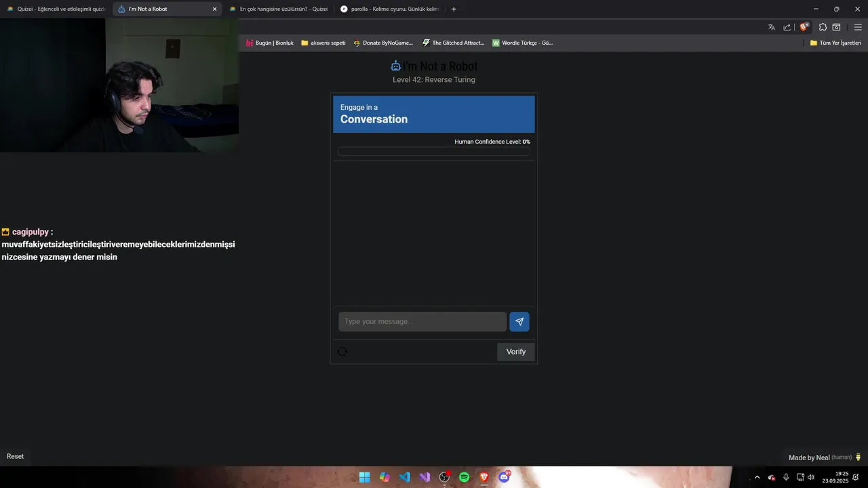Click the cagipulpy chat username
The height and width of the screenshot is (488, 868).
click(31, 232)
